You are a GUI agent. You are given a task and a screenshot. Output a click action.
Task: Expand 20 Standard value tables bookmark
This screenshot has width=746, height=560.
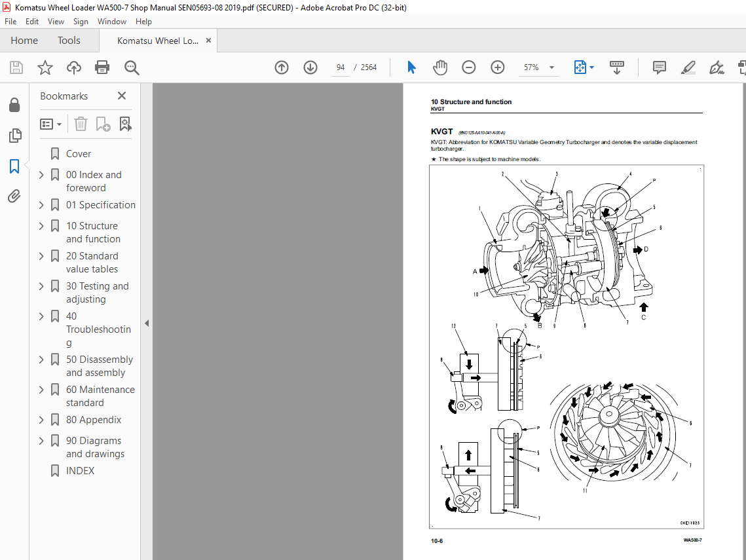click(41, 256)
